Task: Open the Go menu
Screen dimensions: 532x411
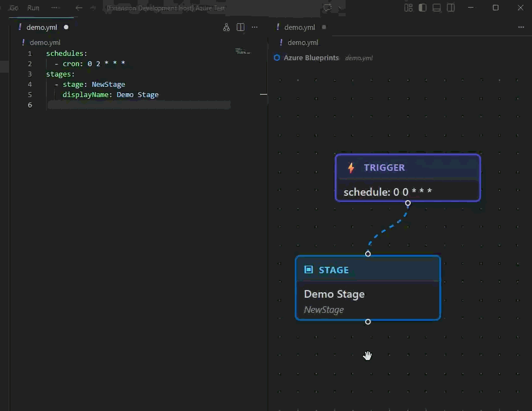Action: pyautogui.click(x=14, y=8)
